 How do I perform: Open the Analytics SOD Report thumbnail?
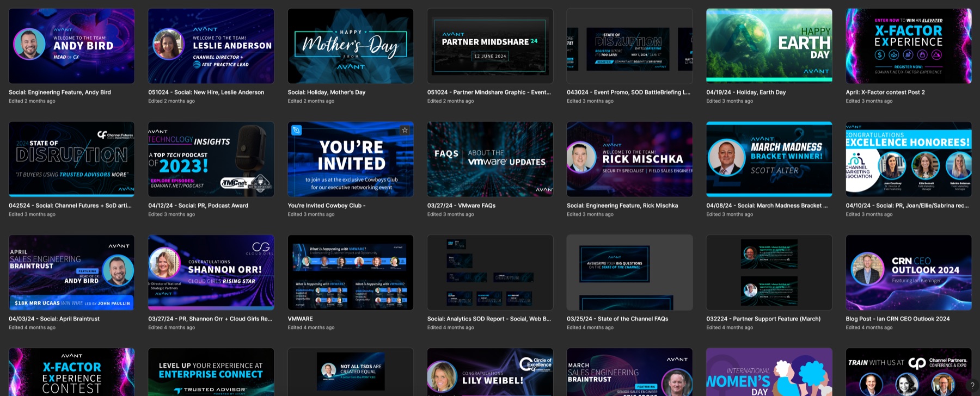pyautogui.click(x=490, y=273)
